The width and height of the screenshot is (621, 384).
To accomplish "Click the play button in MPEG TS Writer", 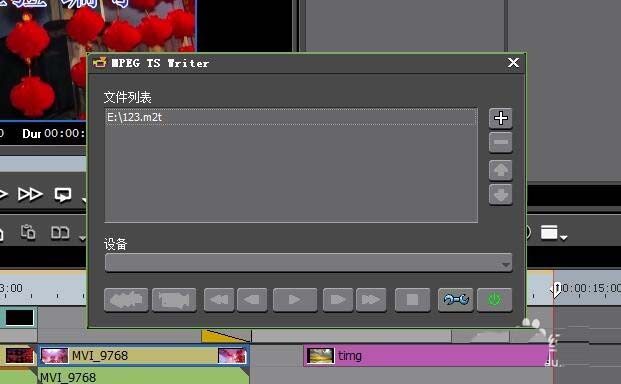I will click(295, 300).
